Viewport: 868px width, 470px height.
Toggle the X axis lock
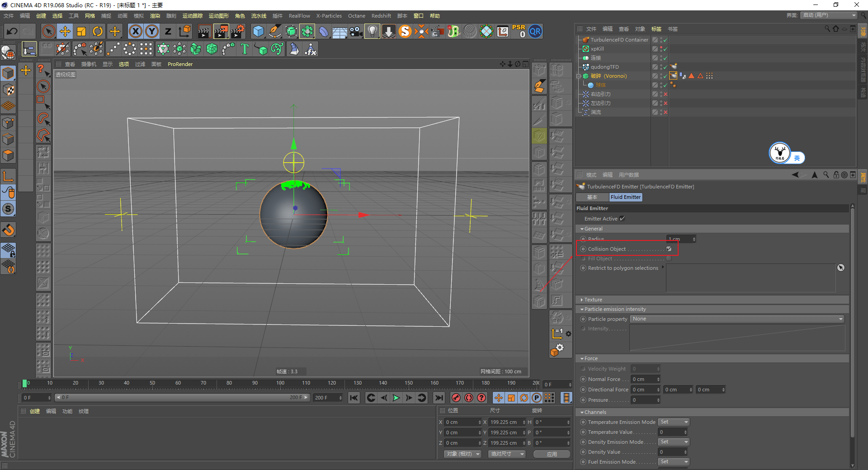pyautogui.click(x=136, y=32)
